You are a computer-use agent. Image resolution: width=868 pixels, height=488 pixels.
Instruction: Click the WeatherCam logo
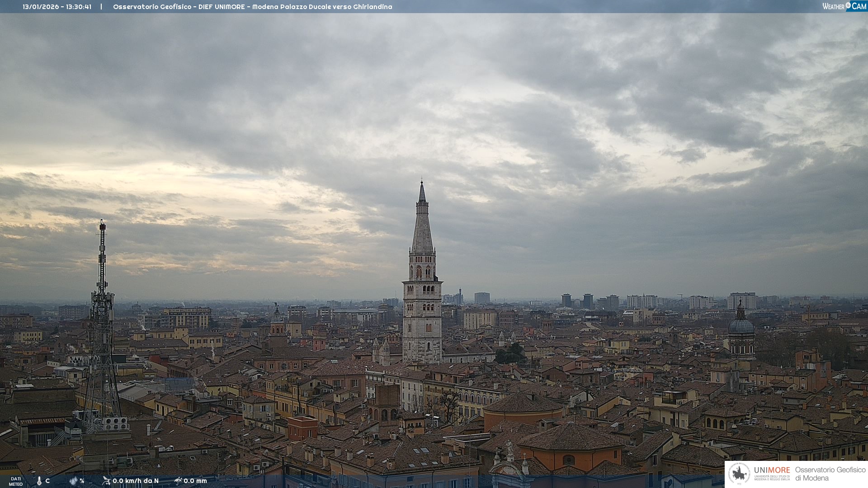pos(844,6)
